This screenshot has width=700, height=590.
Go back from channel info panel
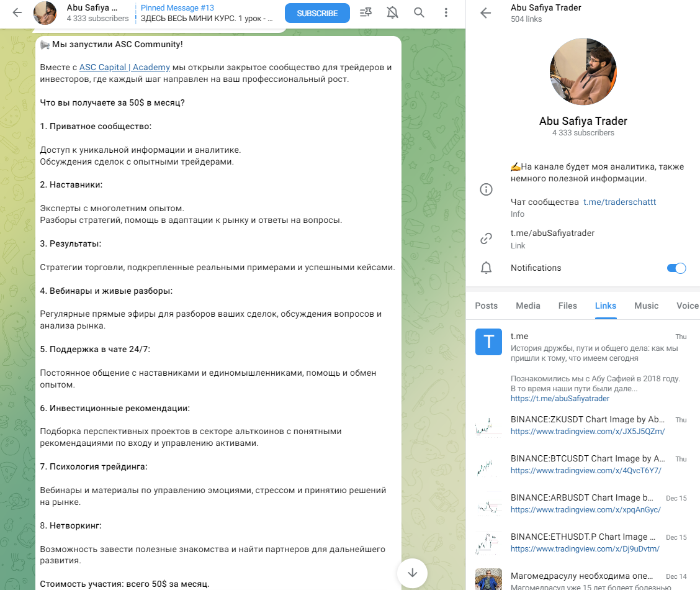[486, 13]
